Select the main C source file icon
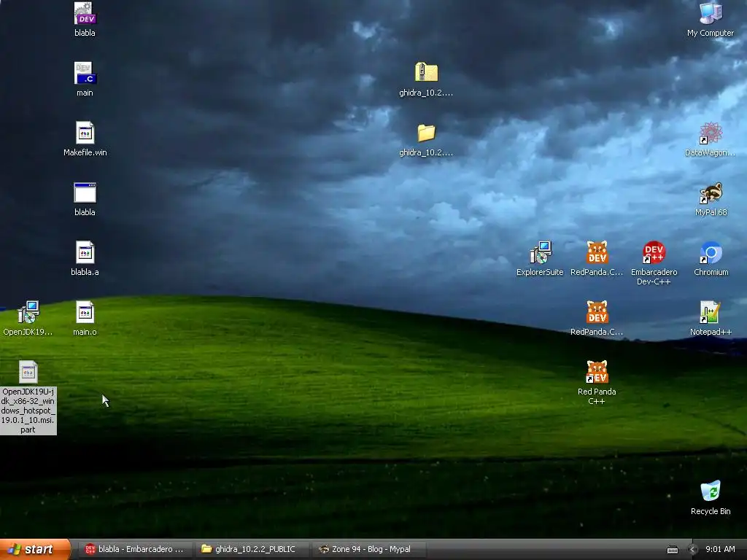747x560 pixels. tap(85, 74)
